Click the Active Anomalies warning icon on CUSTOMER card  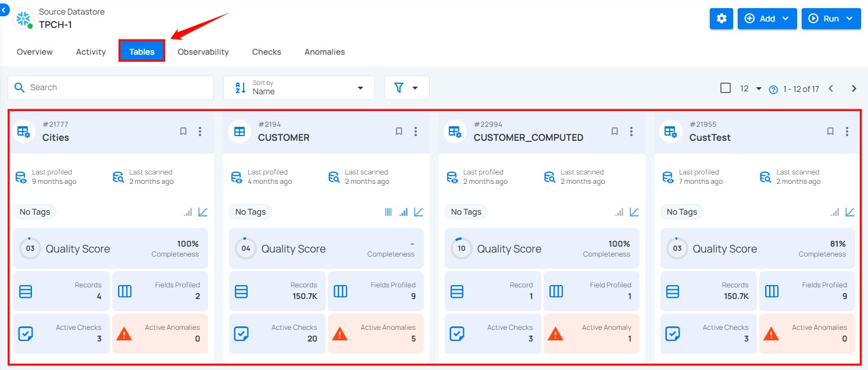pos(340,334)
